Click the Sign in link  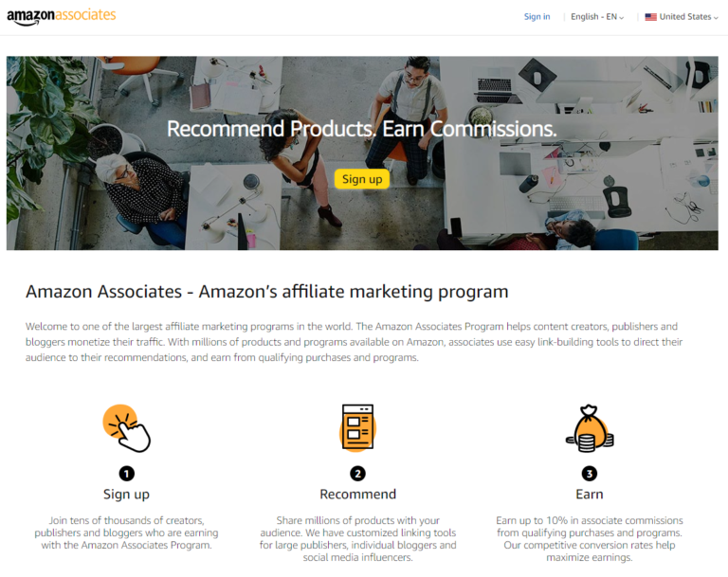pyautogui.click(x=537, y=17)
